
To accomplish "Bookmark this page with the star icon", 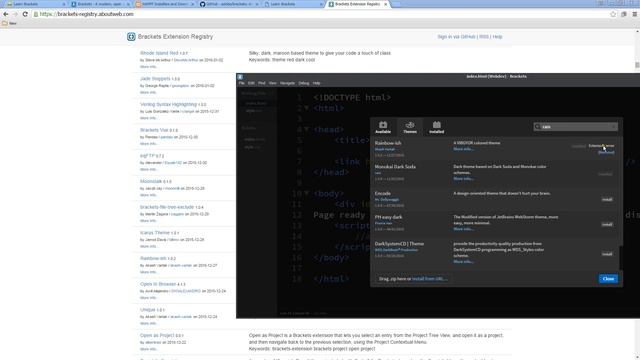I will (x=613, y=14).
